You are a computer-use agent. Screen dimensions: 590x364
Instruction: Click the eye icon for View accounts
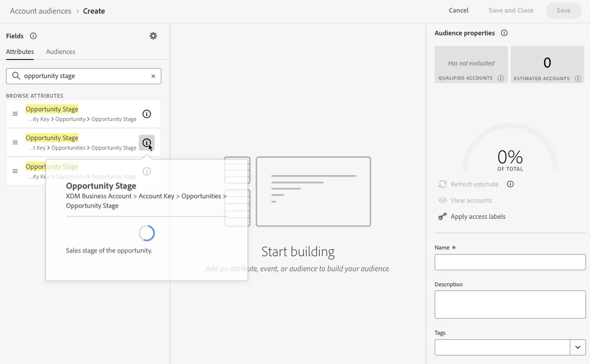tap(443, 201)
